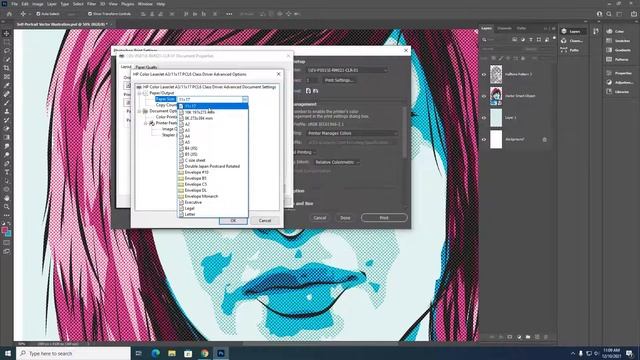Click portrait orientation icon in print dialog

(x=308, y=91)
